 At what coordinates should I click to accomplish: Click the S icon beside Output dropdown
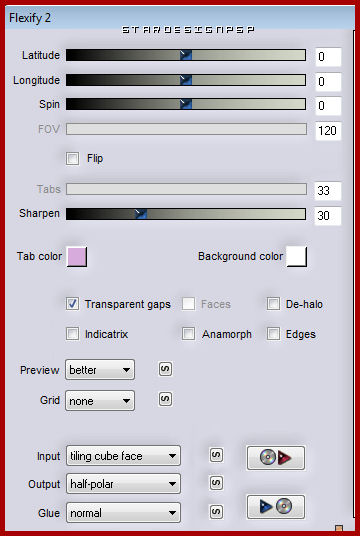(x=216, y=483)
